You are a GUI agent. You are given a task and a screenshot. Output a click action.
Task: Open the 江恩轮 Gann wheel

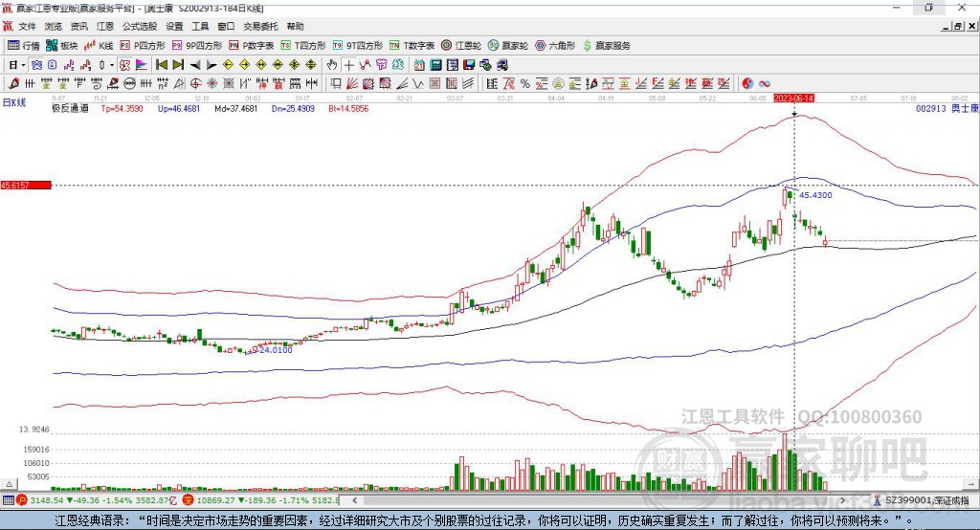[x=461, y=46]
